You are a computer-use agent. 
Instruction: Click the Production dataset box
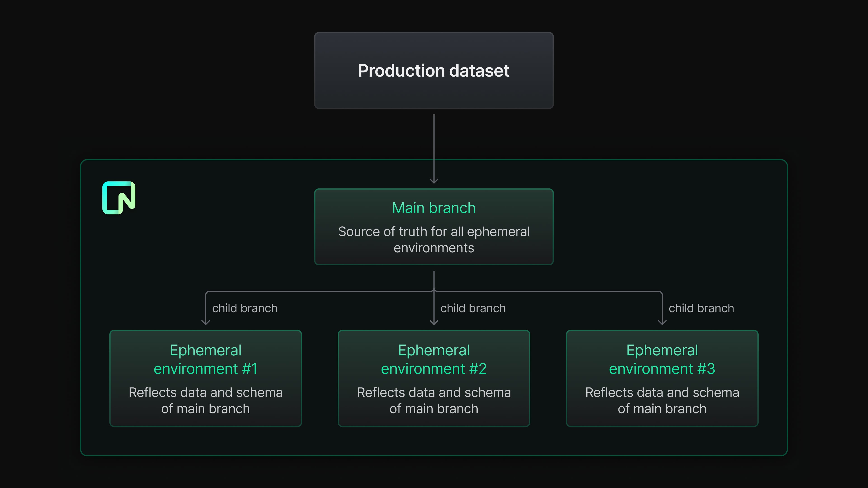[x=434, y=70]
